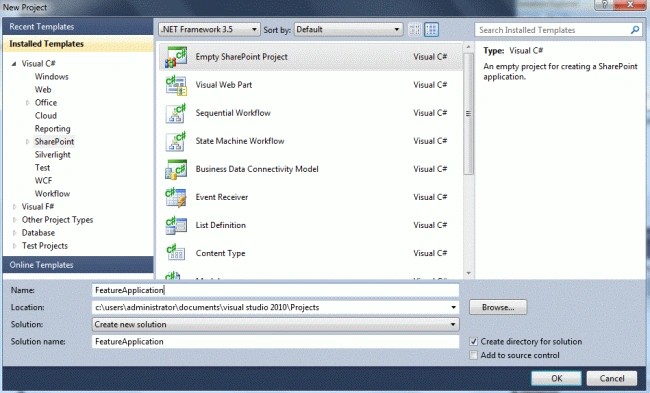Click the Business Data Connectivity Model icon

176,170
